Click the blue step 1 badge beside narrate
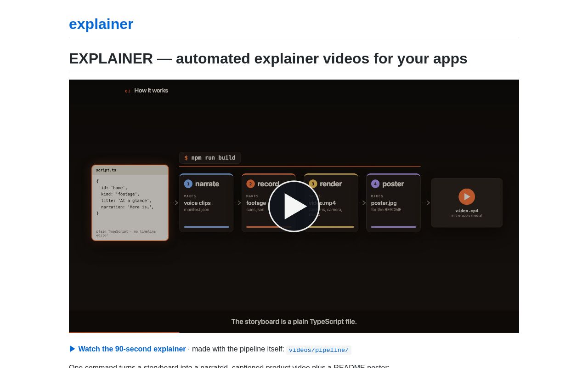The image size is (588, 368). 188,184
